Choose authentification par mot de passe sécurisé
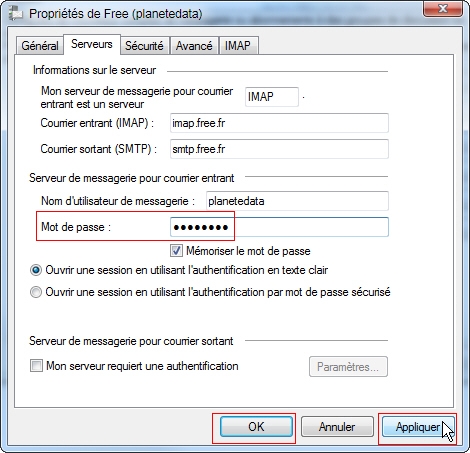This screenshot has width=470, height=453. point(36,292)
